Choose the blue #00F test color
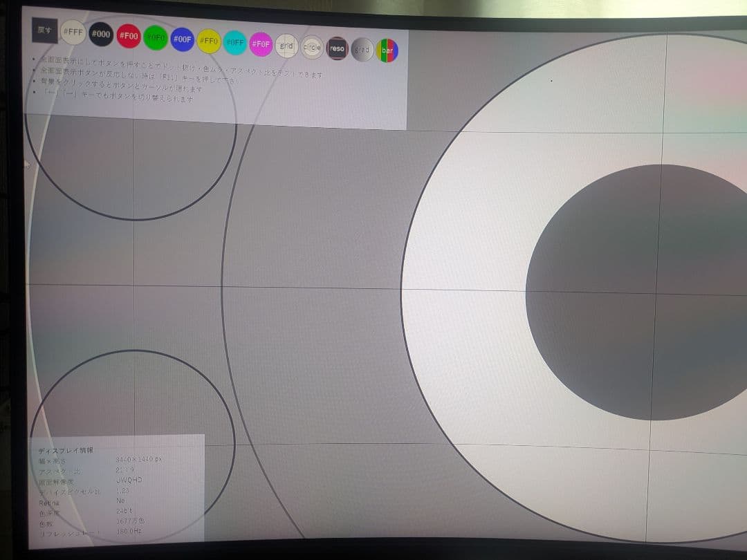 [182, 39]
